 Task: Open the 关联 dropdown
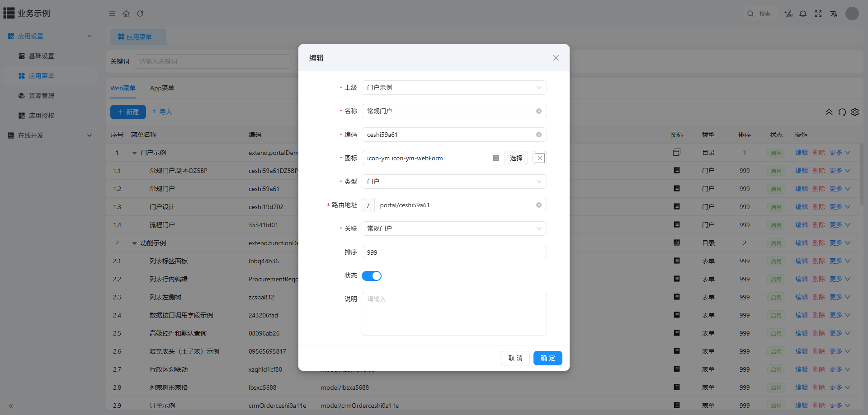click(454, 228)
